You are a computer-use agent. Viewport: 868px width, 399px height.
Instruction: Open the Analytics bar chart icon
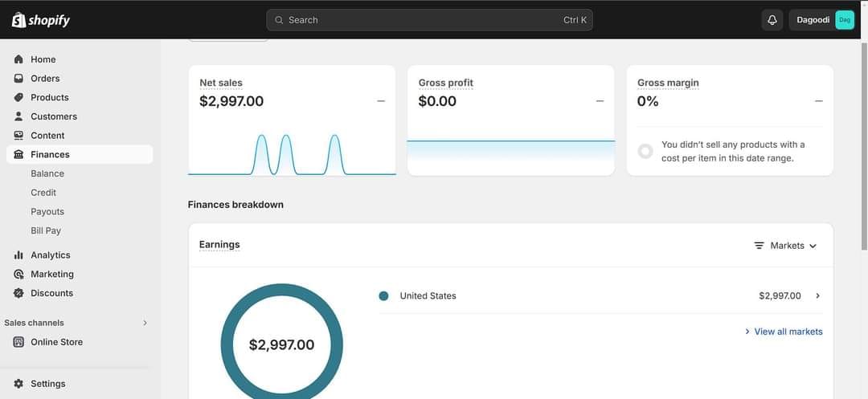(18, 255)
